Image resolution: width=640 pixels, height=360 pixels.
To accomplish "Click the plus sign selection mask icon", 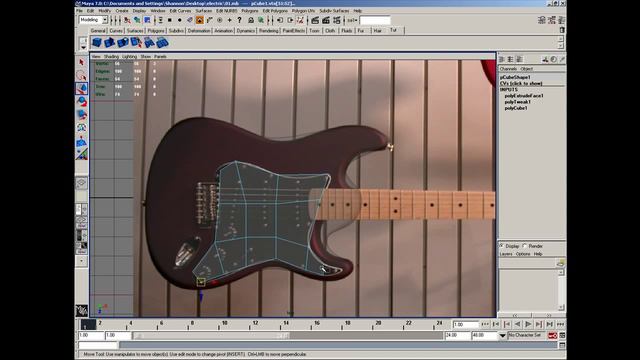I will point(229,20).
